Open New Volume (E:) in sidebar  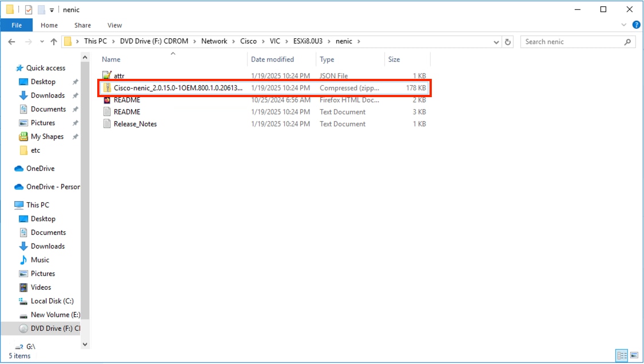pos(55,315)
